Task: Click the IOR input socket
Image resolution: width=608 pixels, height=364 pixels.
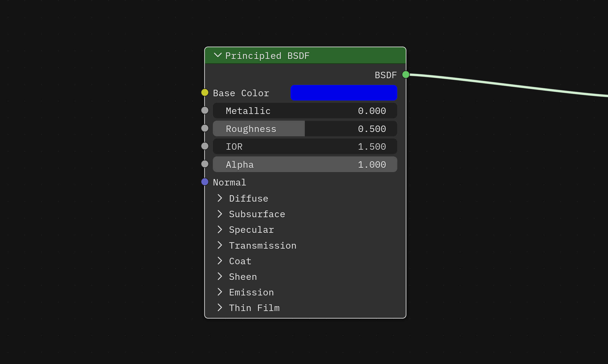Action: [205, 146]
